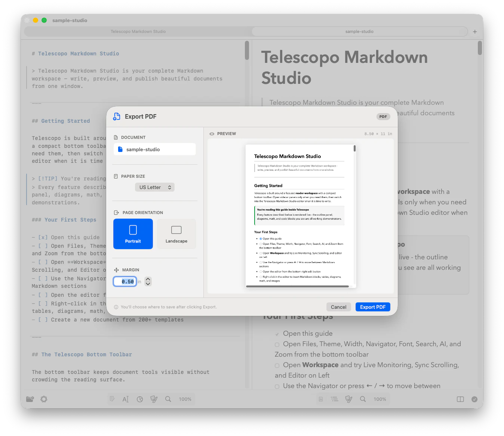
Task: Click the main preview pane scrollbar
Action: pos(480,48)
